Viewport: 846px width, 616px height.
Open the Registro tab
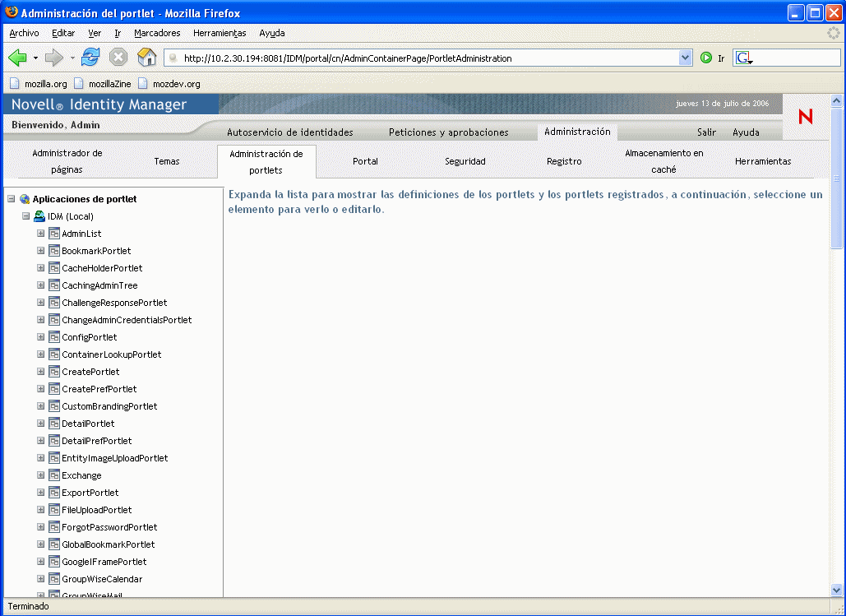[x=564, y=161]
